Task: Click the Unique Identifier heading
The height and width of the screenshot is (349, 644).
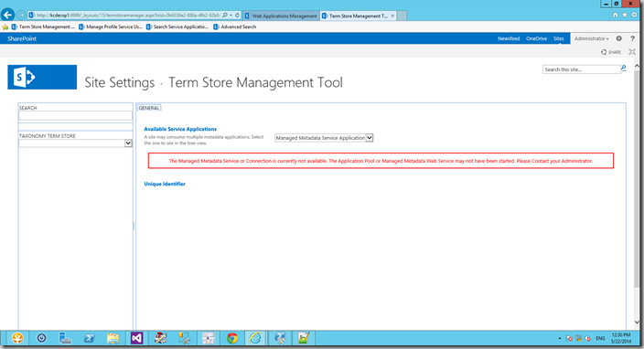Action: pyautogui.click(x=165, y=184)
